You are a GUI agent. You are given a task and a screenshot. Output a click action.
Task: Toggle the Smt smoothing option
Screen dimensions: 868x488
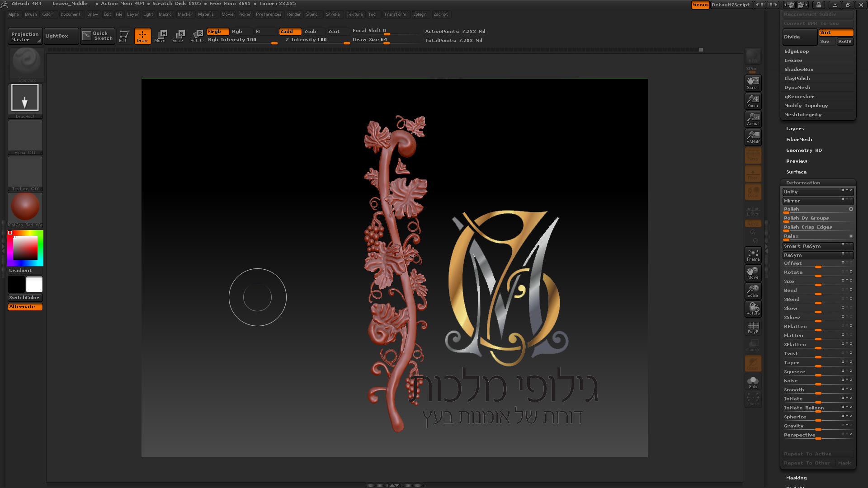[836, 33]
